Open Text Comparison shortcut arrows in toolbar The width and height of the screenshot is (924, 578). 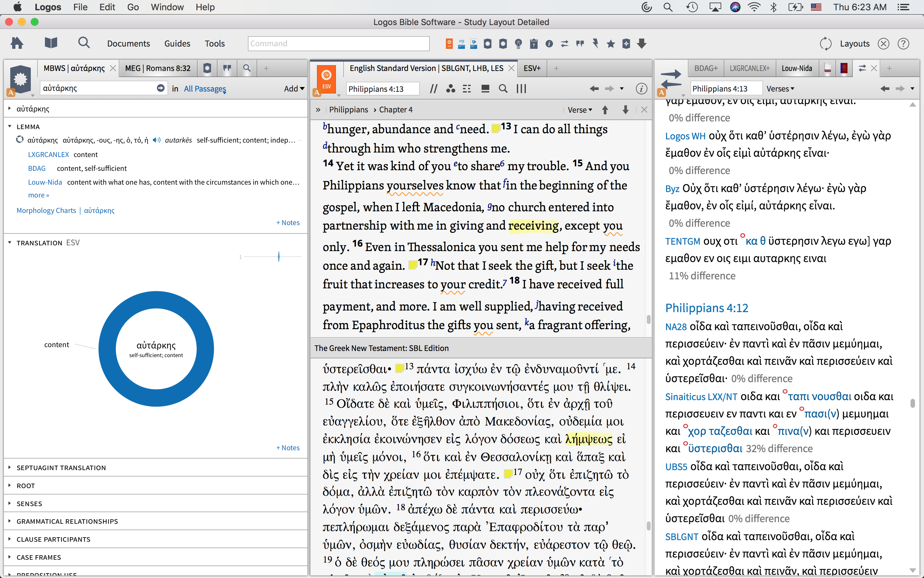565,44
